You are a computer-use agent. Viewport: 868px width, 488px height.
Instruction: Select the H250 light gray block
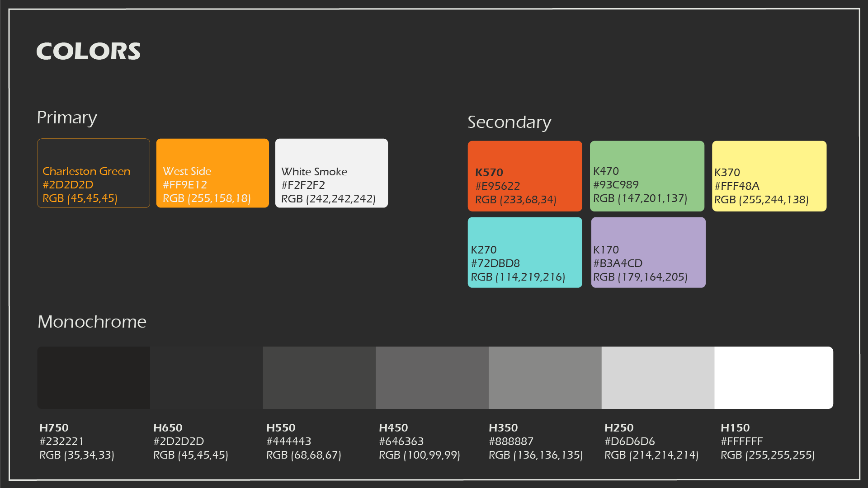(x=658, y=377)
